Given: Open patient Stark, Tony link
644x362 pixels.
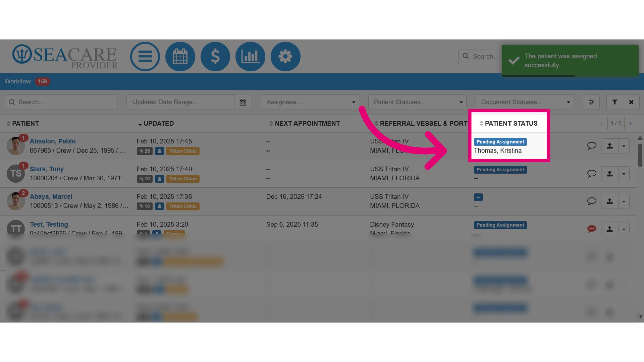Looking at the screenshot, I should click(47, 169).
